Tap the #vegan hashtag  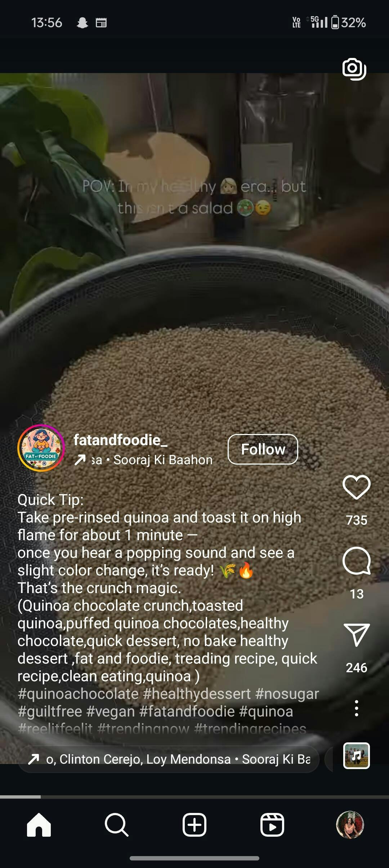point(111,711)
